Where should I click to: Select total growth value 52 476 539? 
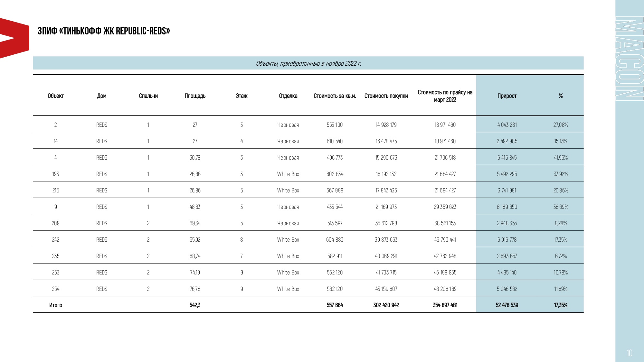point(507,305)
